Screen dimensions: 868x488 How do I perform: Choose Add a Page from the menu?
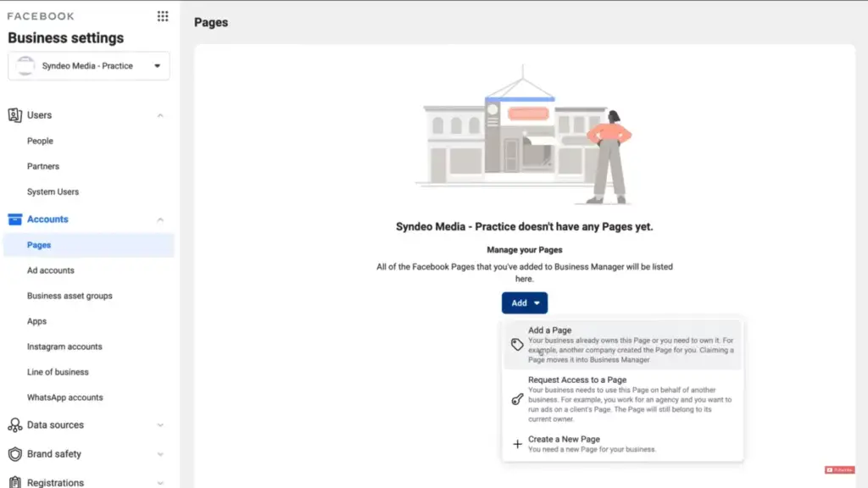622,344
